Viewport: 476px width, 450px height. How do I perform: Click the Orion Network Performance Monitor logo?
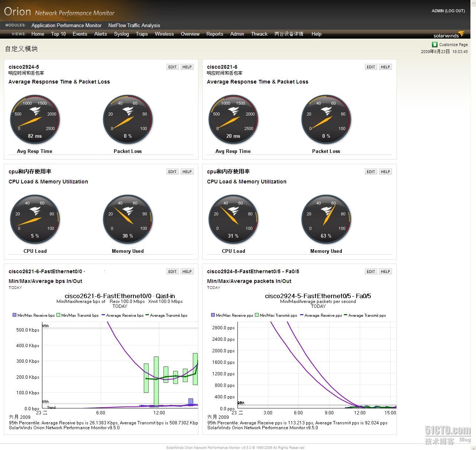[59, 12]
